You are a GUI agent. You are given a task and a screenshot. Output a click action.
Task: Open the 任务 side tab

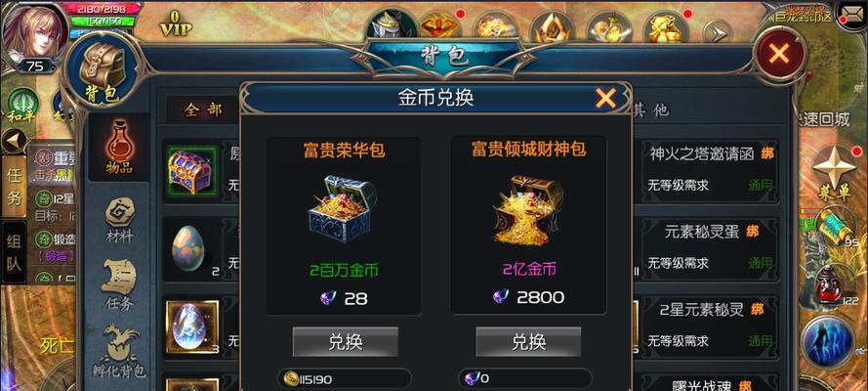point(14,186)
